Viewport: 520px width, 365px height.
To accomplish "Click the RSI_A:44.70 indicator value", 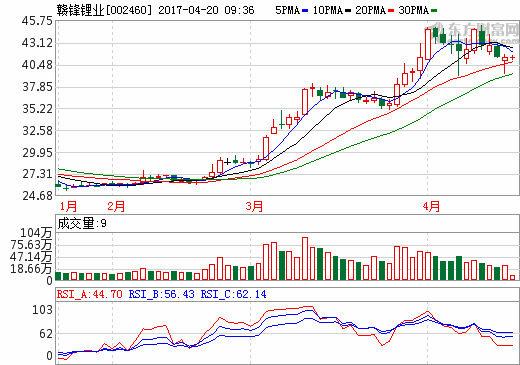I will [90, 294].
